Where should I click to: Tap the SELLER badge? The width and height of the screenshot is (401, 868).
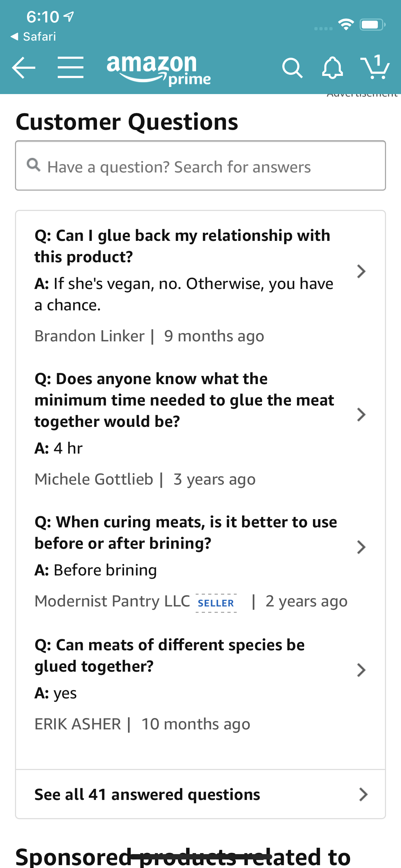tap(216, 603)
